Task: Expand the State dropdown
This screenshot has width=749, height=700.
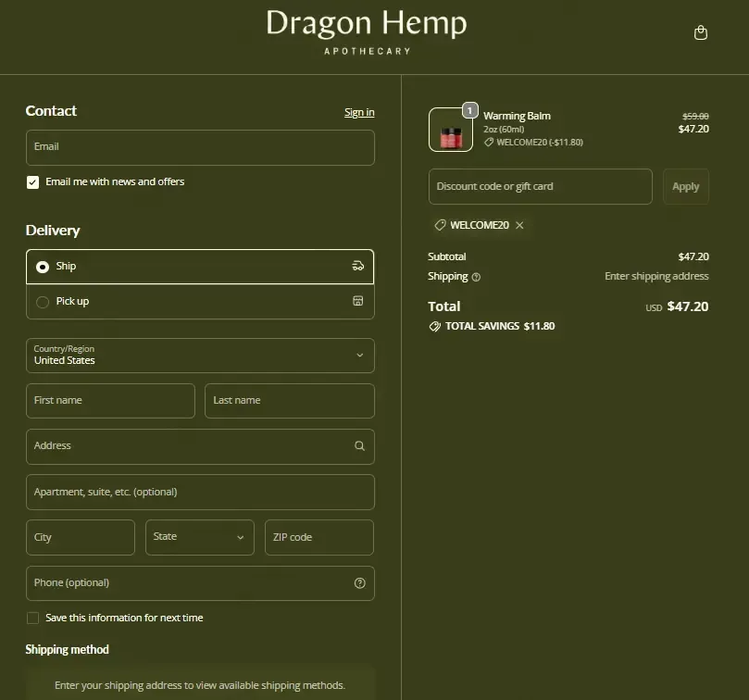Action: tap(199, 537)
